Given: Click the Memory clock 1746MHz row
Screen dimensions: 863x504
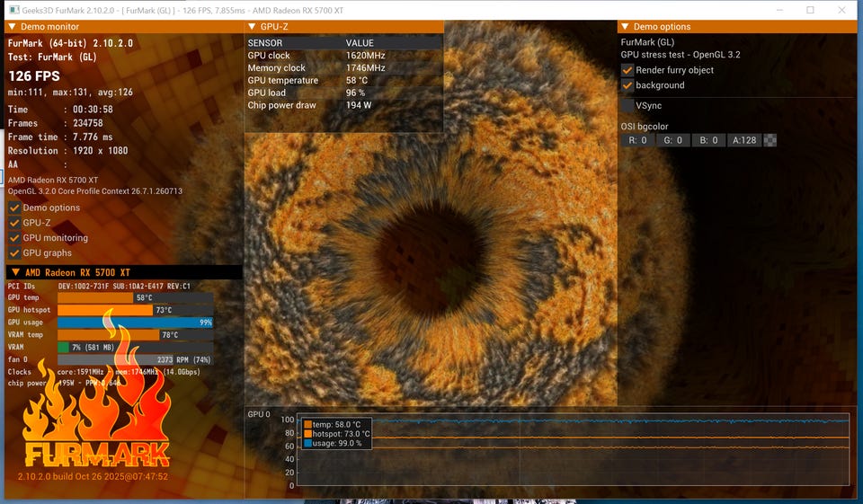Looking at the screenshot, I should (344, 68).
